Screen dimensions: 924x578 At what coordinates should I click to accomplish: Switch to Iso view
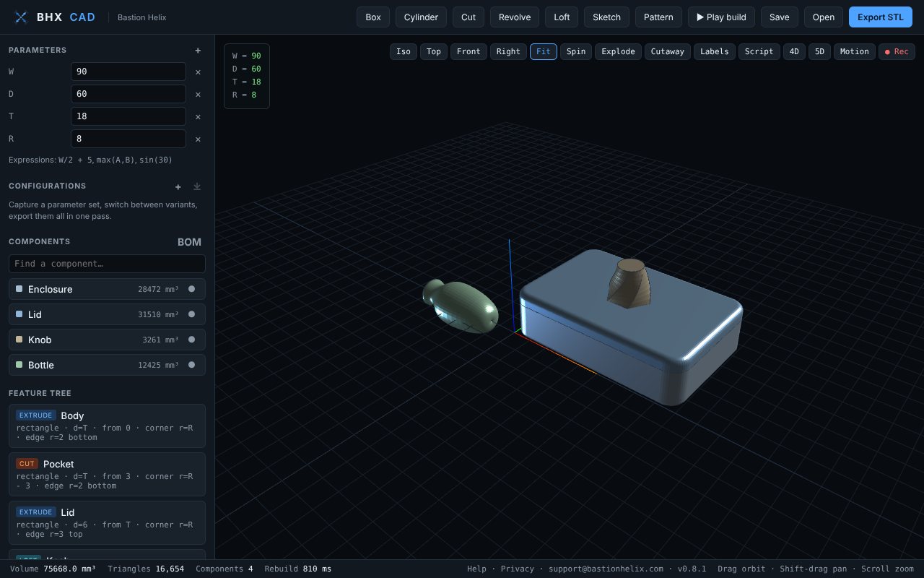[x=404, y=51]
